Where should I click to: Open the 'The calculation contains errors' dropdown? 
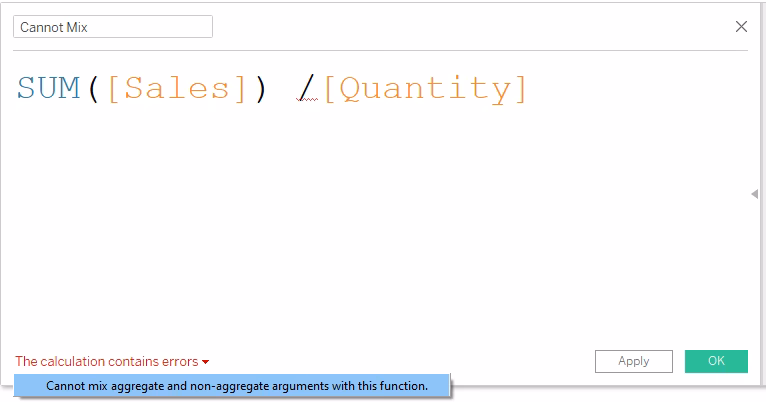[112, 361]
